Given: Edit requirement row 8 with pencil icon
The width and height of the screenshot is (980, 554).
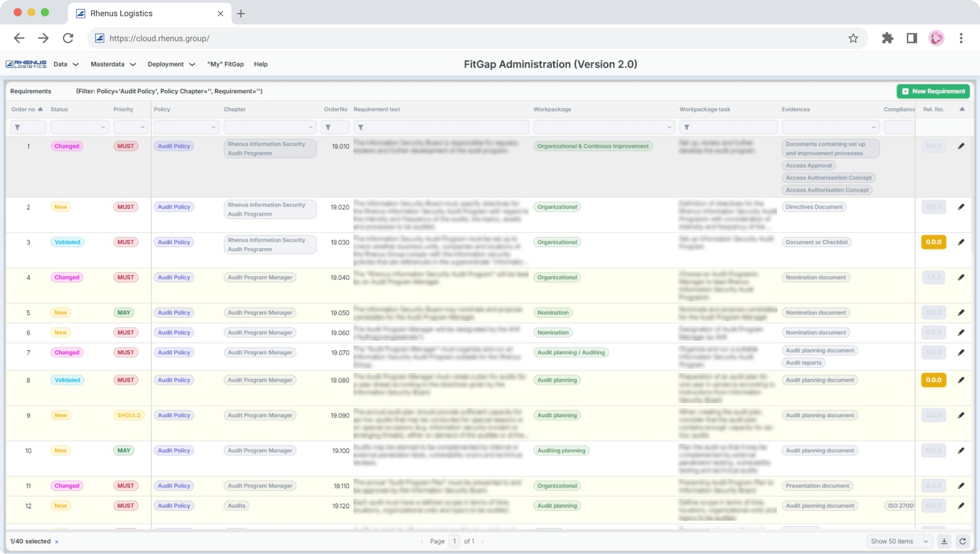Looking at the screenshot, I should click(x=961, y=380).
